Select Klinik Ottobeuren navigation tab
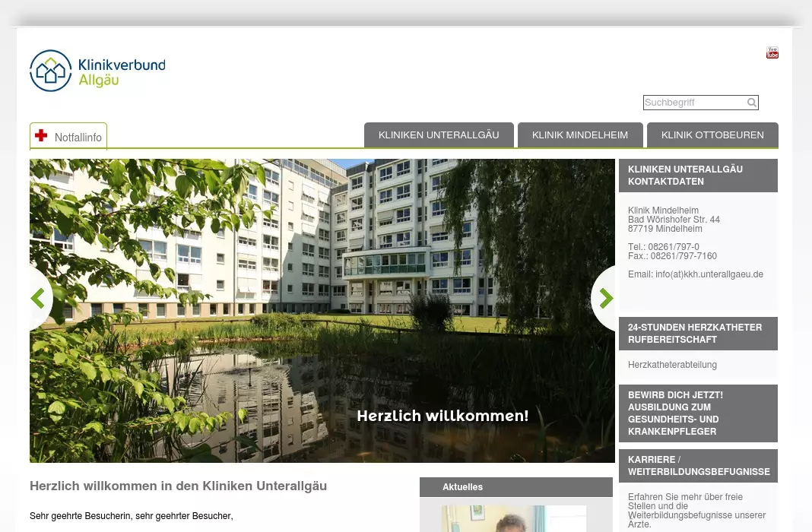Viewport: 812px width, 532px height. pos(712,135)
